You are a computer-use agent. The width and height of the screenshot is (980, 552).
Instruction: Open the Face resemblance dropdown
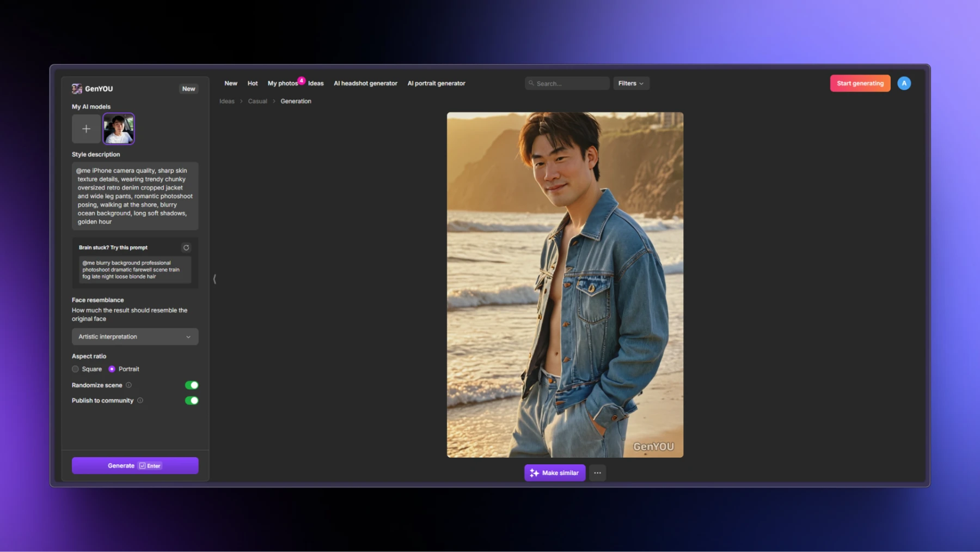point(134,337)
